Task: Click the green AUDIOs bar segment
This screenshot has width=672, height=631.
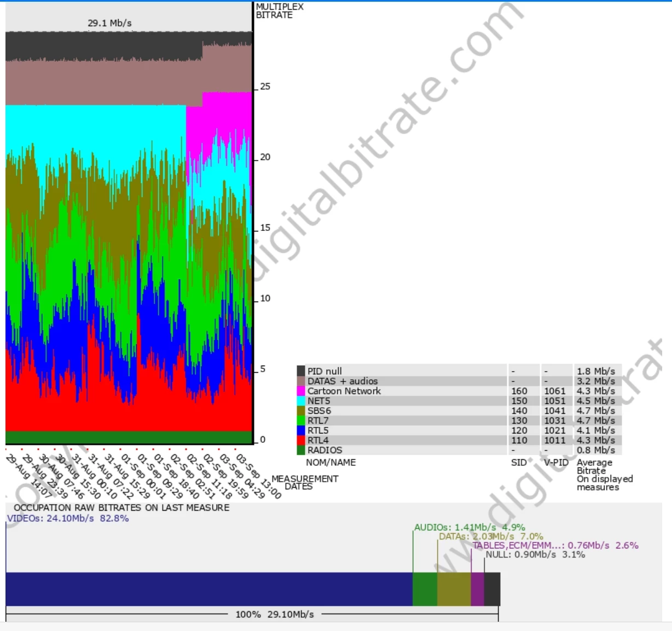Action: point(425,589)
